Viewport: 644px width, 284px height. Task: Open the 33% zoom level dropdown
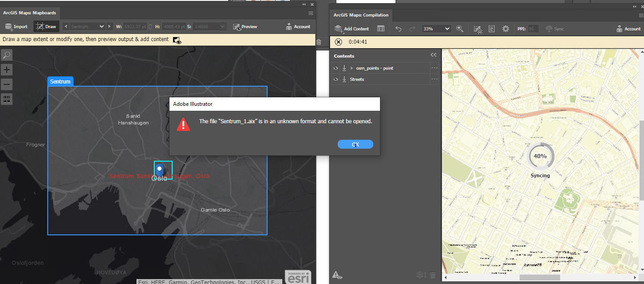tap(436, 29)
